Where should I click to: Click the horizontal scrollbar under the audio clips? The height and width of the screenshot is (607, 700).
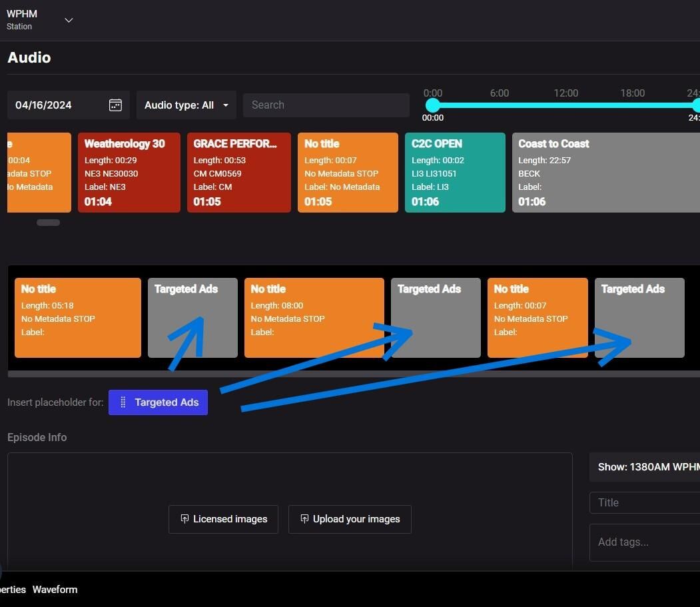[x=48, y=223]
